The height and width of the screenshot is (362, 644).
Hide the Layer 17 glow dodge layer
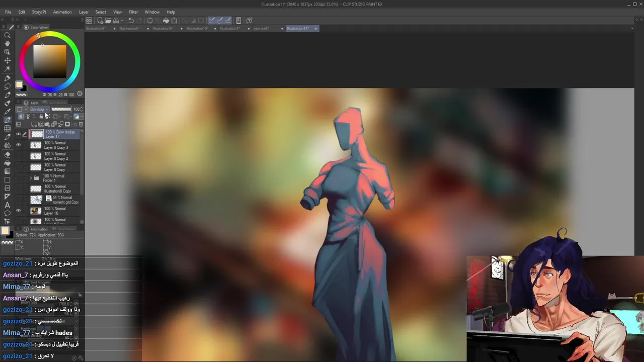[19, 134]
